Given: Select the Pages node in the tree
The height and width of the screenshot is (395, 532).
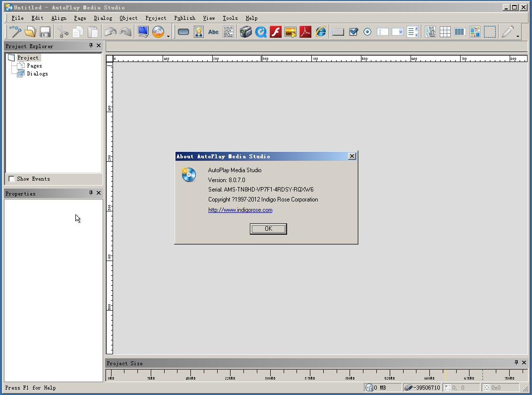Looking at the screenshot, I should tap(34, 66).
